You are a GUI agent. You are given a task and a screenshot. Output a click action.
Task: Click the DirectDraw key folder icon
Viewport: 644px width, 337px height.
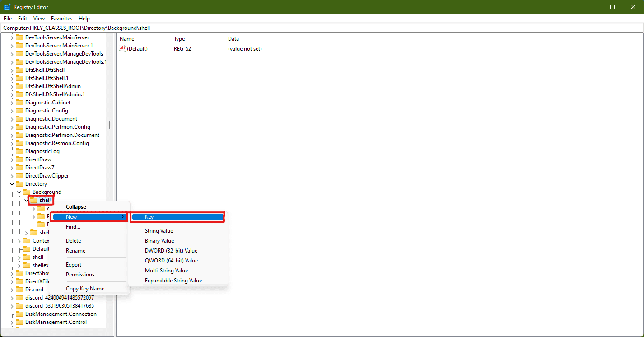point(19,159)
